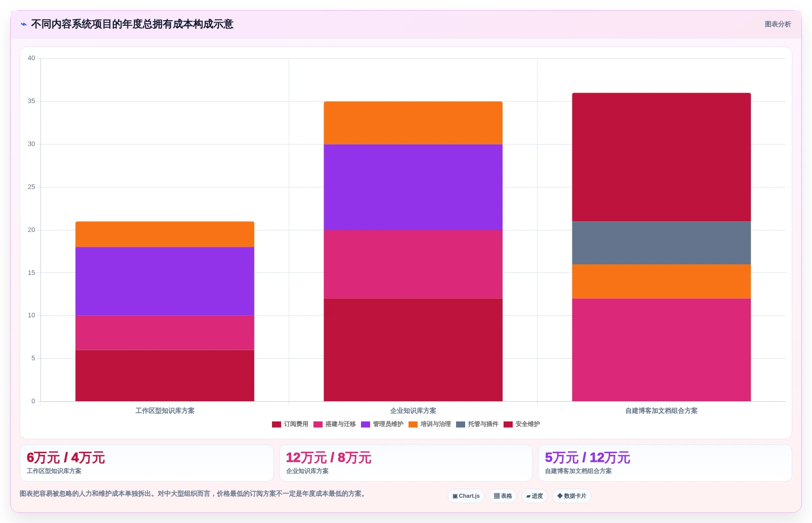The height and width of the screenshot is (523, 812).
Task: Click the blue icon beside the chart title
Action: tap(23, 24)
